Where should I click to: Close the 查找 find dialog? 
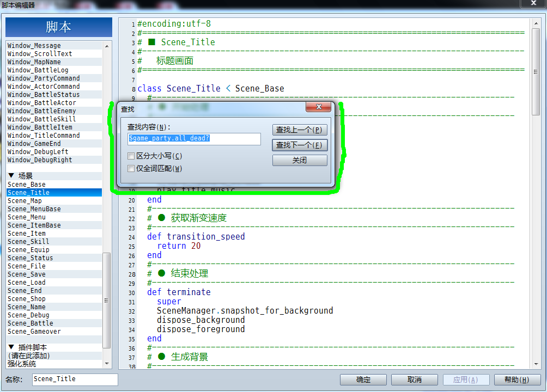(318, 107)
